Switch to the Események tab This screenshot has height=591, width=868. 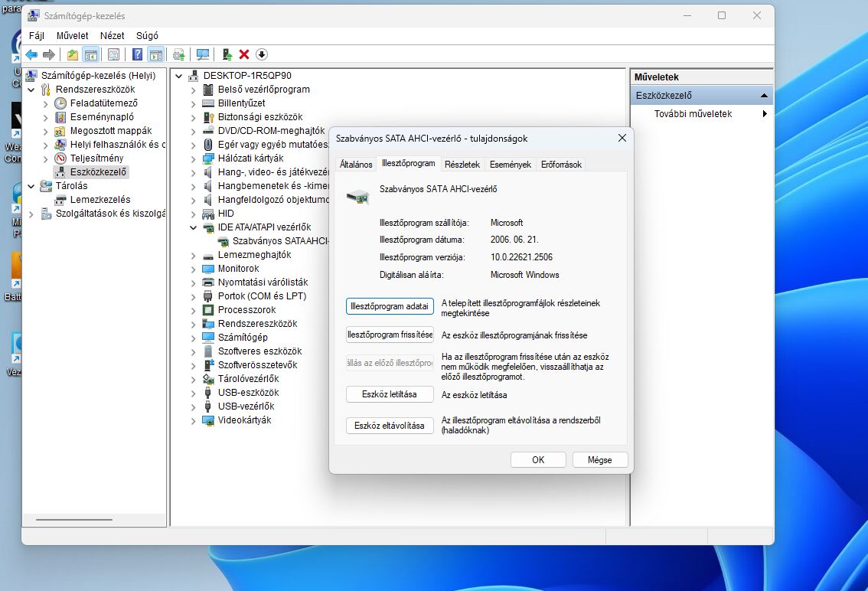coord(511,165)
